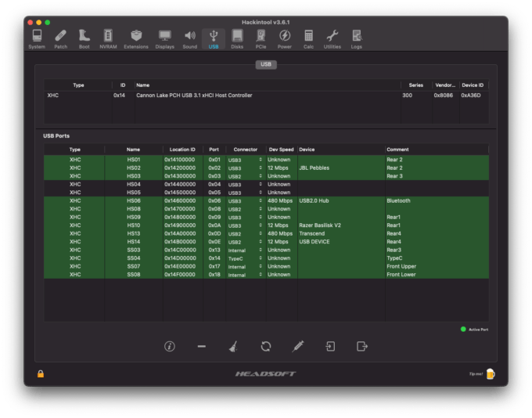The width and height of the screenshot is (532, 418).
Task: Click the Tip me beer icon
Action: (491, 374)
